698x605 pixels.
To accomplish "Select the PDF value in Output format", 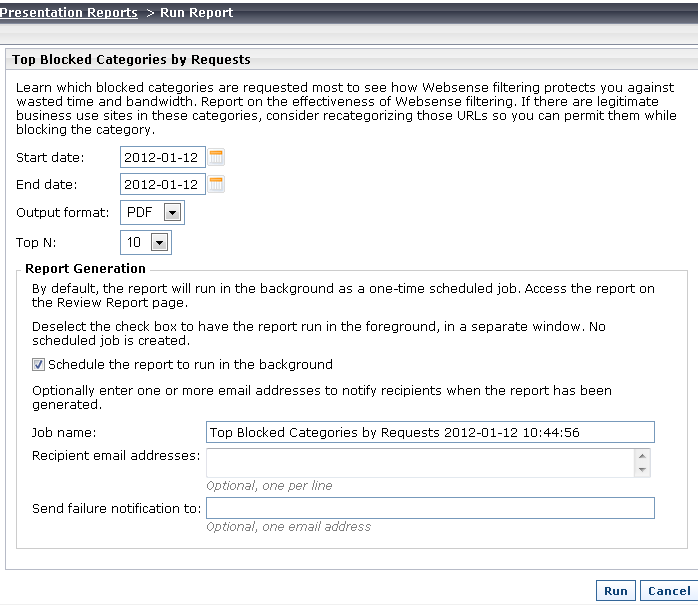I will [x=140, y=212].
